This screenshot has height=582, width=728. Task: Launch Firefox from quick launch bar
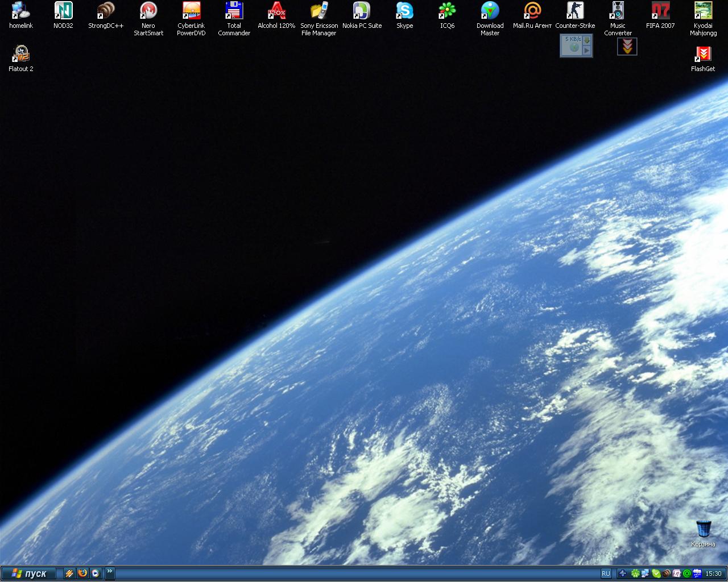point(82,573)
